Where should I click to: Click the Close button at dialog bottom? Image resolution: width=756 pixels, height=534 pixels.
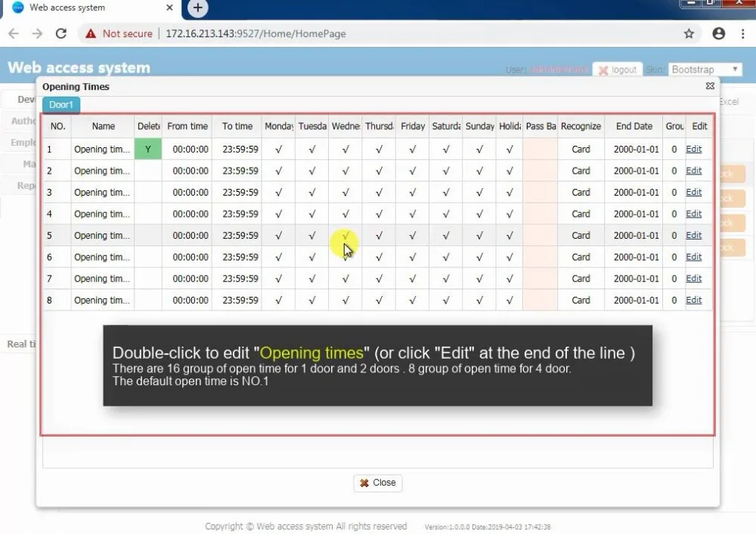pyautogui.click(x=377, y=483)
